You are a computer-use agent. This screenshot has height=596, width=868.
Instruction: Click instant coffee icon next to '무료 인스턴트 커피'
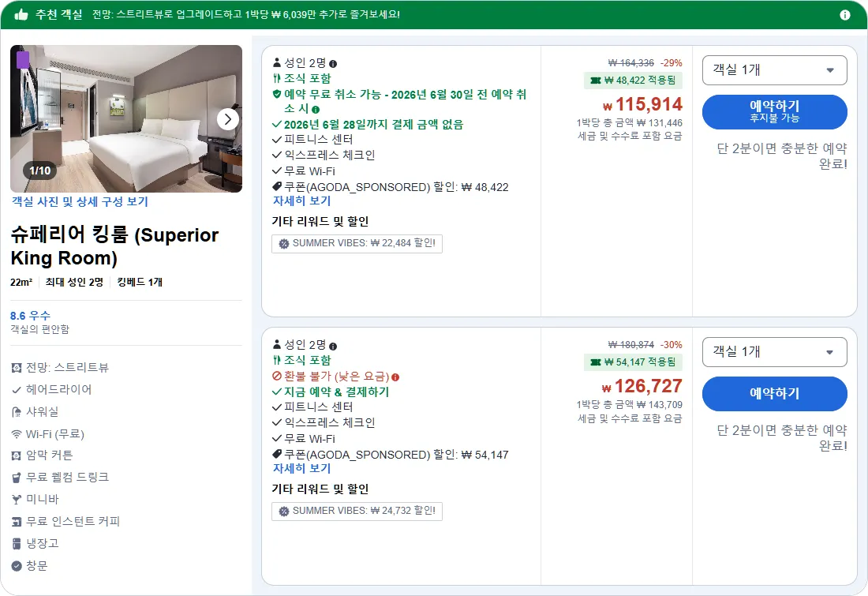[x=17, y=522]
